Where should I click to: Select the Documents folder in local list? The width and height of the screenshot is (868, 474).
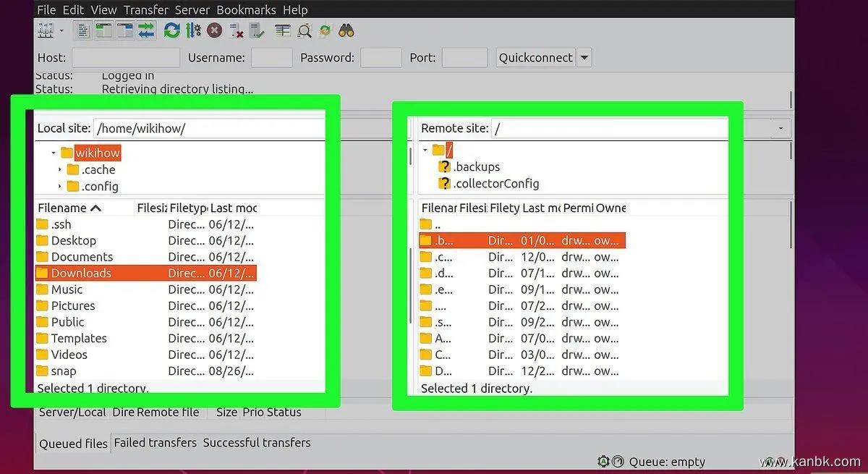click(x=82, y=257)
